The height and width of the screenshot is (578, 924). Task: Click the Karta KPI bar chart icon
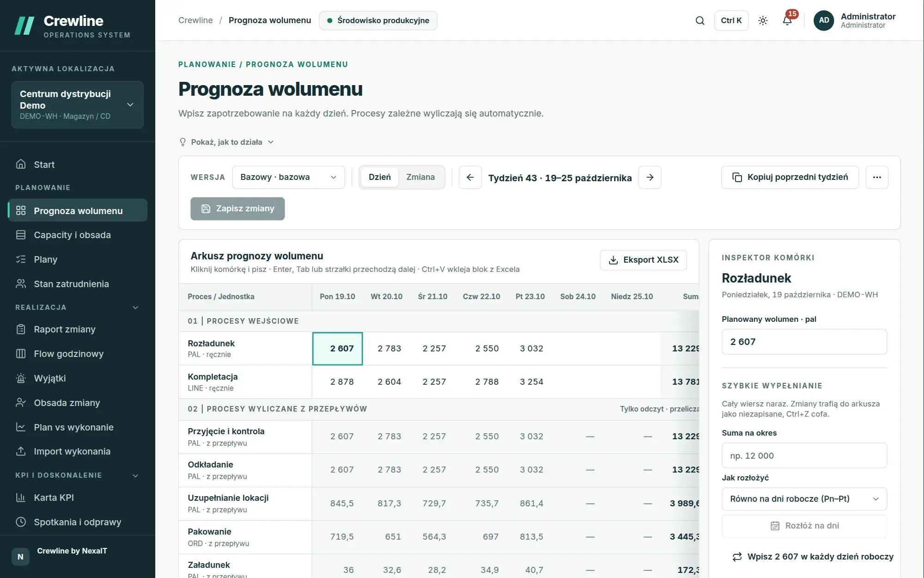click(x=21, y=498)
